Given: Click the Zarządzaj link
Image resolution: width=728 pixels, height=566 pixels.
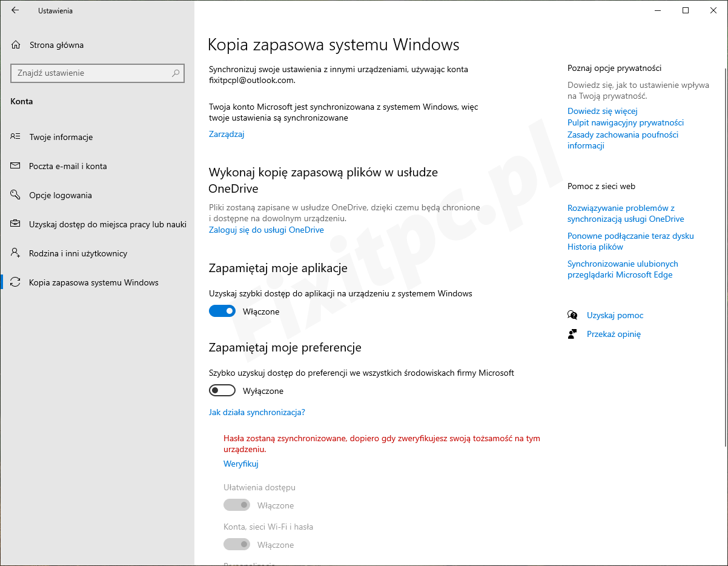Looking at the screenshot, I should (227, 134).
